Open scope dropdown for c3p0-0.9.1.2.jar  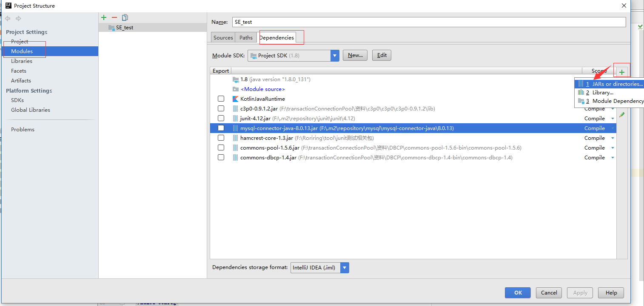click(x=613, y=109)
